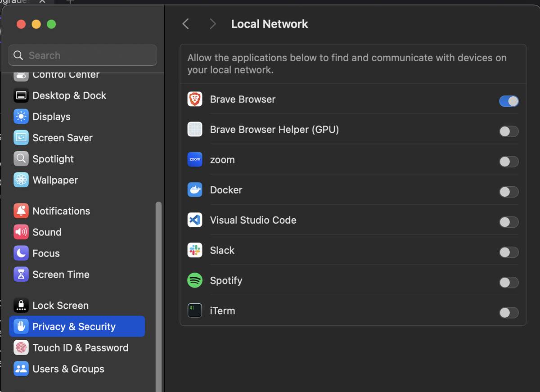Image resolution: width=540 pixels, height=392 pixels.
Task: Select Screen Saver in the sidebar
Action: pos(77,138)
